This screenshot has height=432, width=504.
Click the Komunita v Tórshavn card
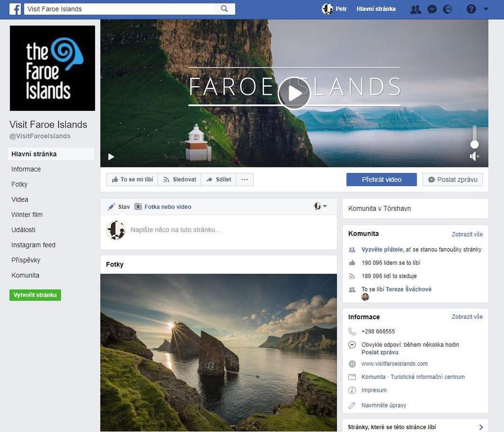click(x=415, y=208)
